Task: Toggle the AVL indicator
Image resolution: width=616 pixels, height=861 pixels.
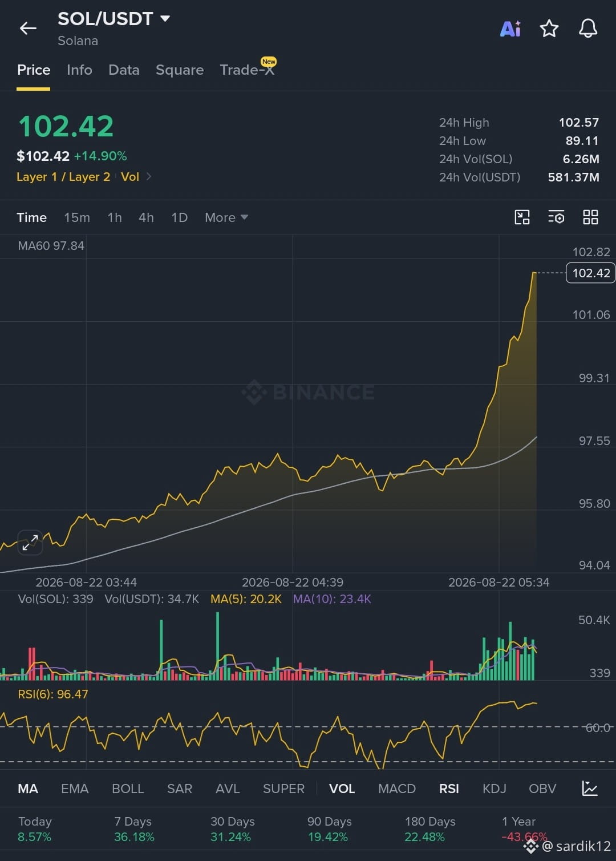Action: pyautogui.click(x=228, y=789)
